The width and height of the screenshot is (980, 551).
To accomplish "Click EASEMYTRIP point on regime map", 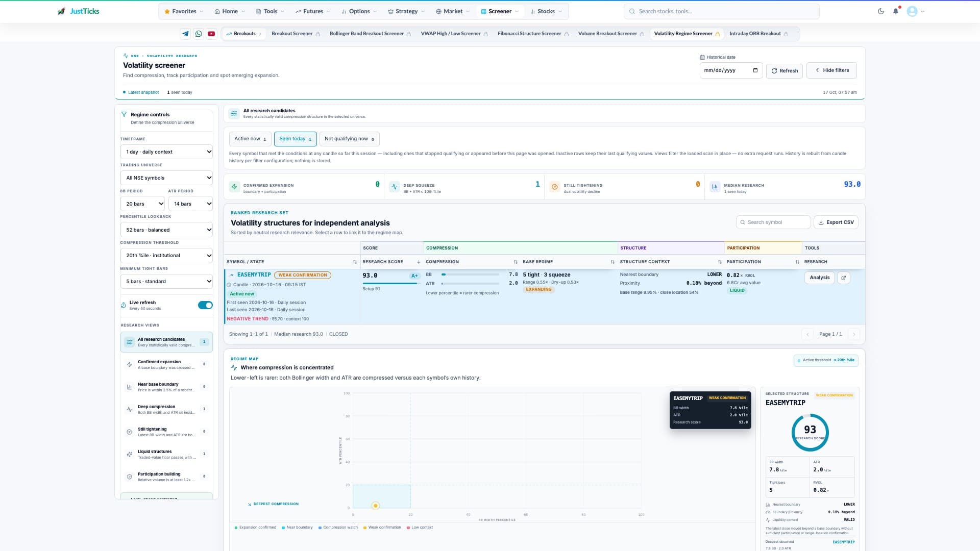I will click(376, 506).
